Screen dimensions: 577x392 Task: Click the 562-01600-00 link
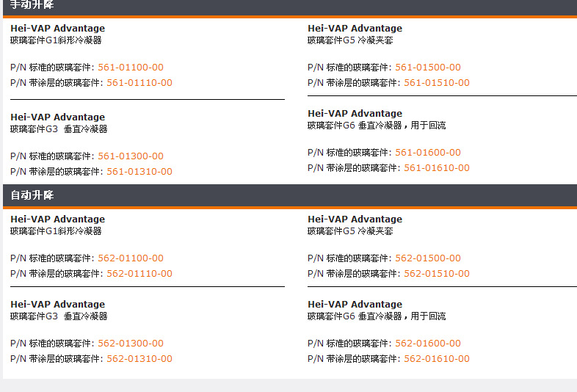[428, 344]
